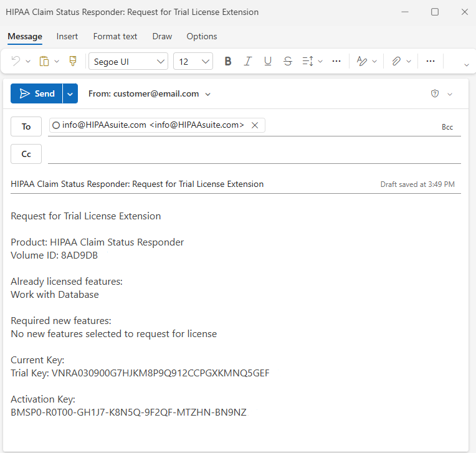Screen dimensions: 476x453
Task: Click the 'Current Key:' line
Action: 37,360
